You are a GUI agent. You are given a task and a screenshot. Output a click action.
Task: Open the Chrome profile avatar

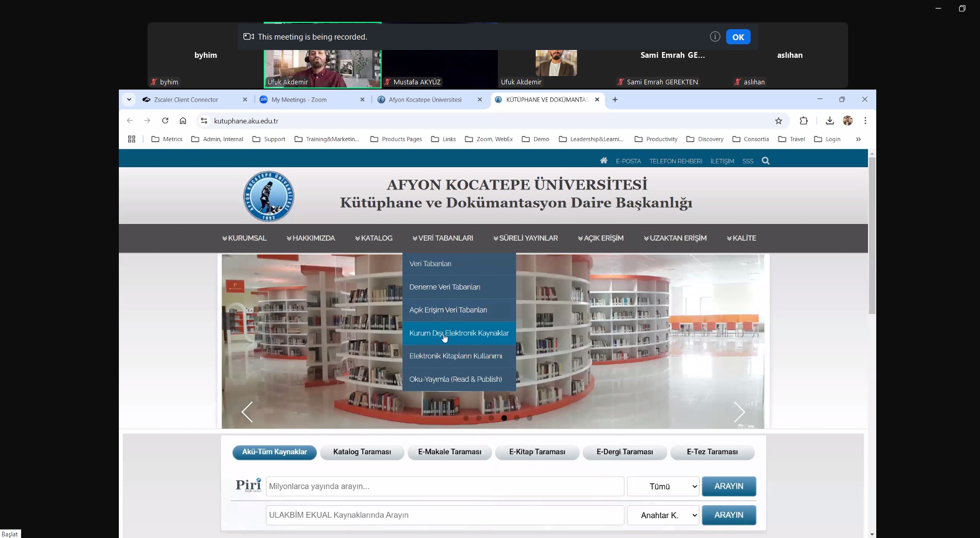pos(848,121)
